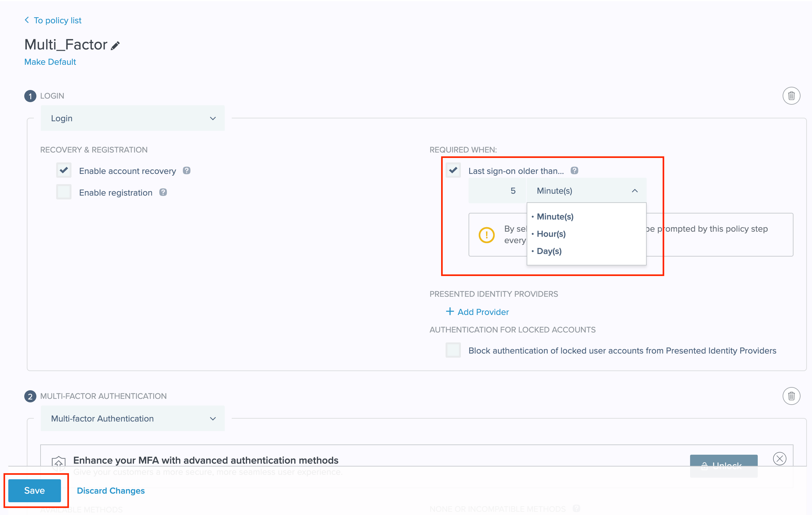The height and width of the screenshot is (515, 812).
Task: Select Day(s) from time unit dropdown
Action: pyautogui.click(x=549, y=251)
